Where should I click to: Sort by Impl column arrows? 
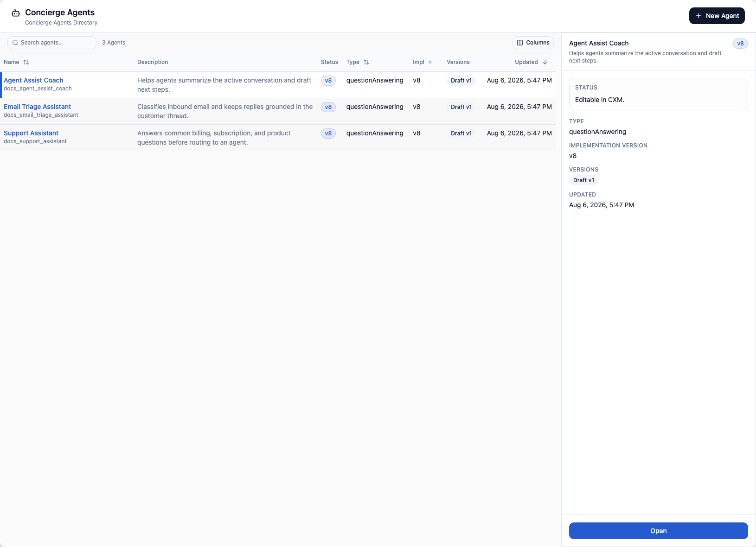click(x=430, y=62)
